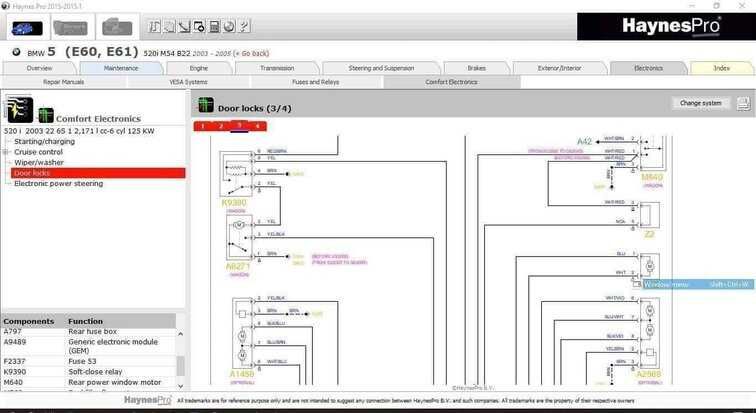Click the diagonal line toolbar icon

(184, 27)
